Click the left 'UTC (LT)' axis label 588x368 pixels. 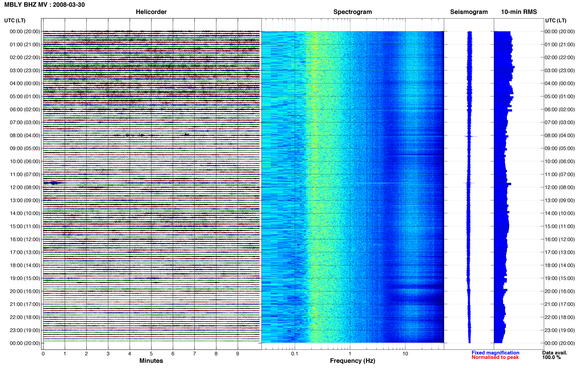tap(15, 20)
